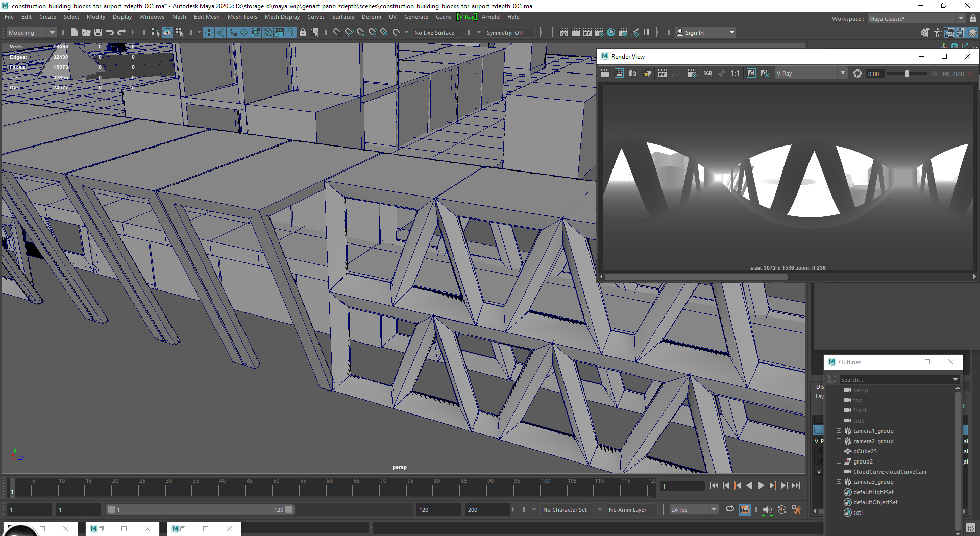980x536 pixels.
Task: Open the Mesh Display menu
Action: [x=282, y=17]
